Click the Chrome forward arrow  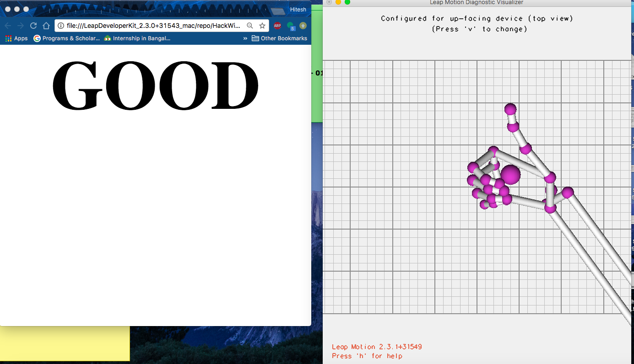[20, 26]
